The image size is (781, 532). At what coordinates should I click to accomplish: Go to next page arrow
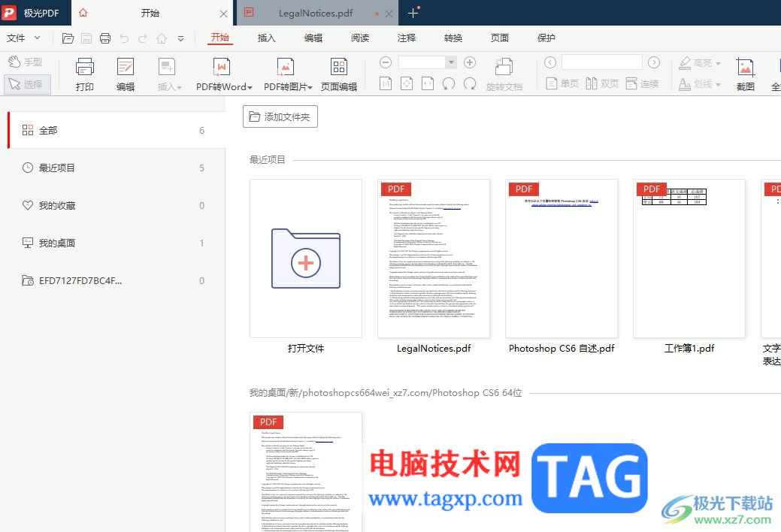coord(654,62)
